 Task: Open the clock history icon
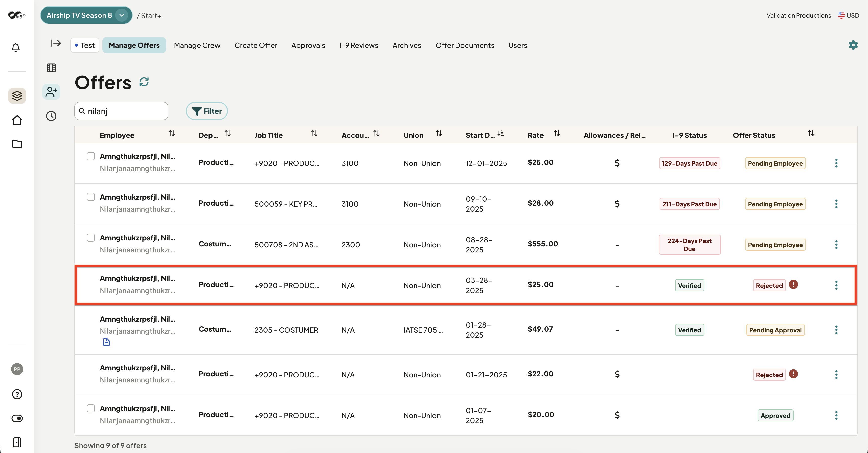pos(51,116)
